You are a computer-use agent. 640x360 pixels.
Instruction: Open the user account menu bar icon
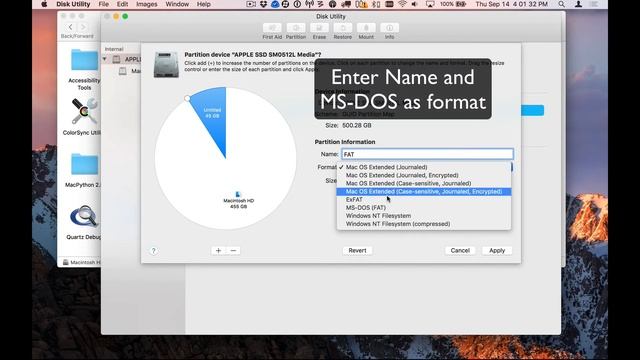[578, 4]
